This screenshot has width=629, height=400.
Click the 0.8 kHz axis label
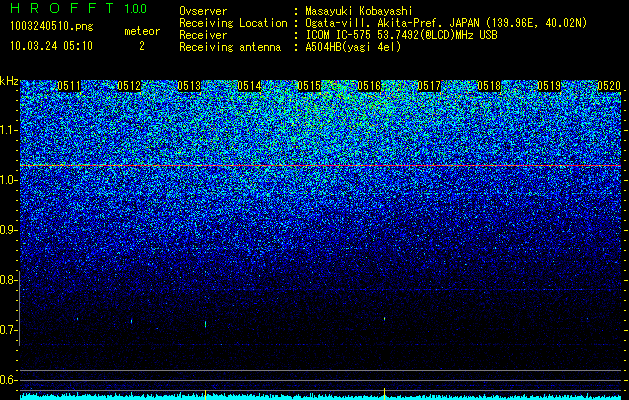pyautogui.click(x=7, y=280)
